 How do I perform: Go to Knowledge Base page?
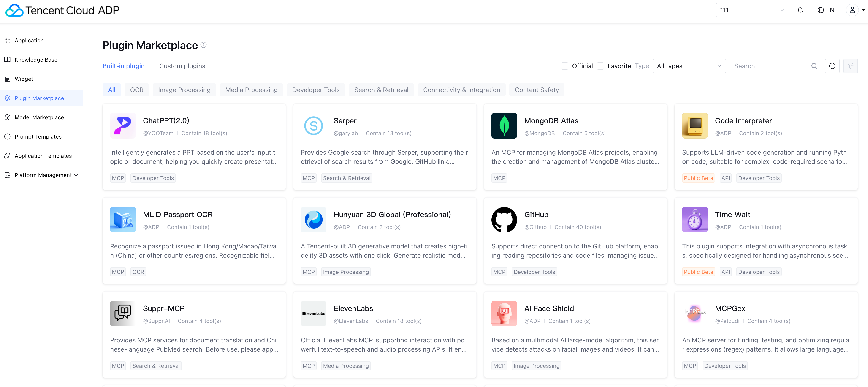tap(36, 60)
